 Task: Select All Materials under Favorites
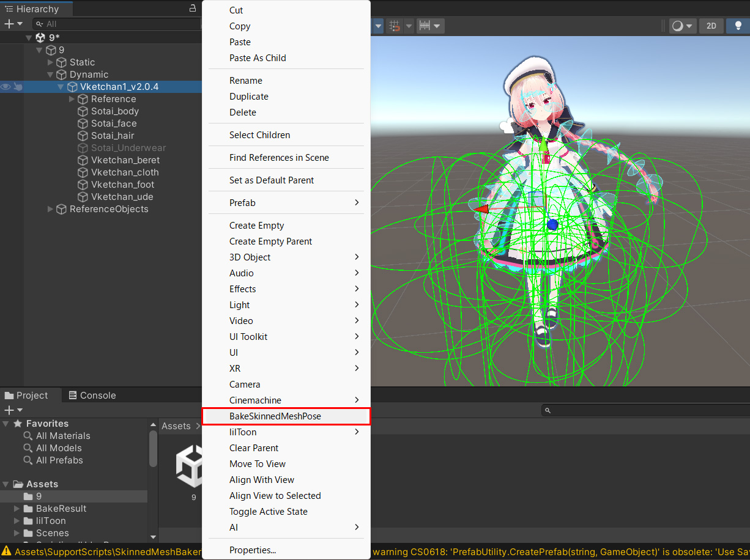pos(62,436)
